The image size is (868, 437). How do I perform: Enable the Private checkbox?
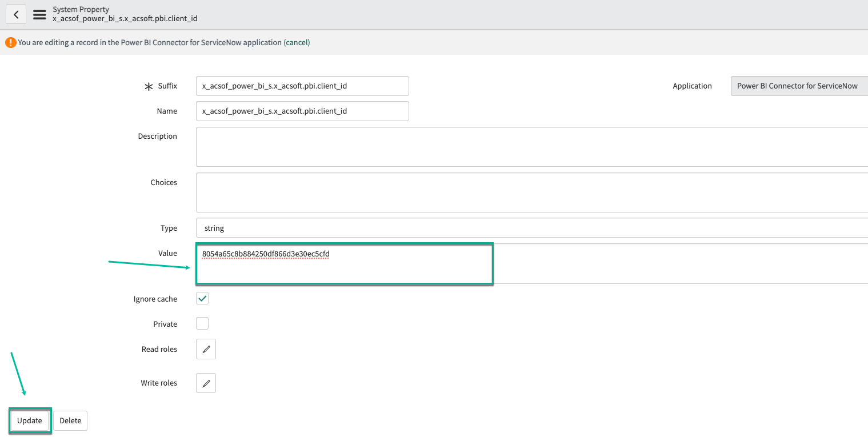202,323
